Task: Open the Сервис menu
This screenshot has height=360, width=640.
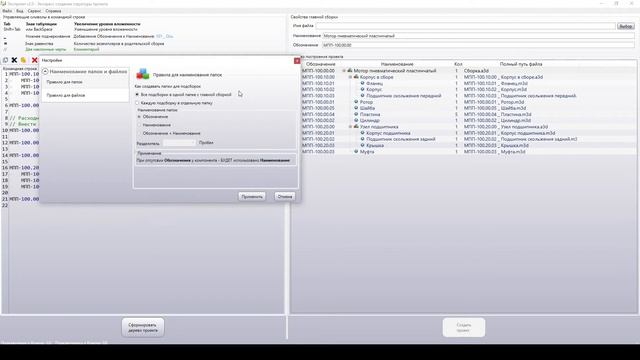Action: click(34, 11)
